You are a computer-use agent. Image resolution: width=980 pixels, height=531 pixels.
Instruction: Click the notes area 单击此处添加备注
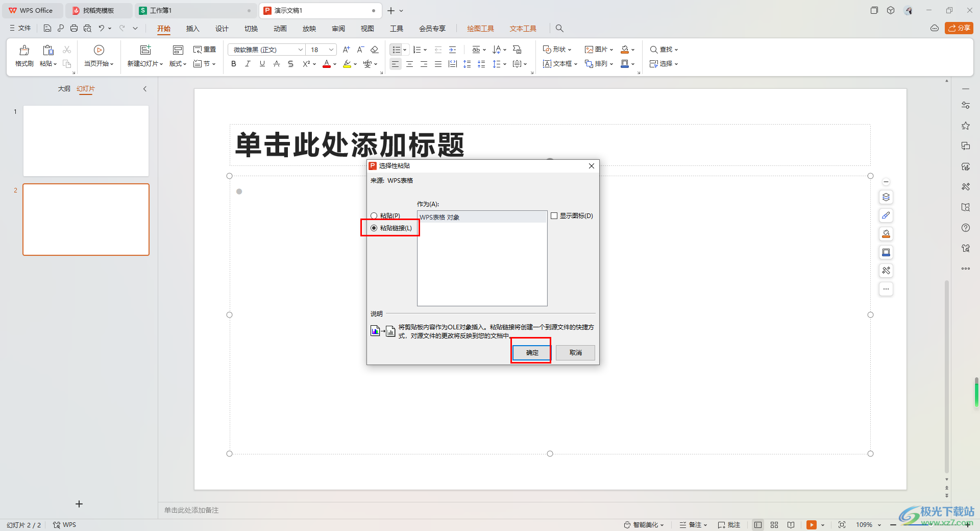(x=191, y=510)
